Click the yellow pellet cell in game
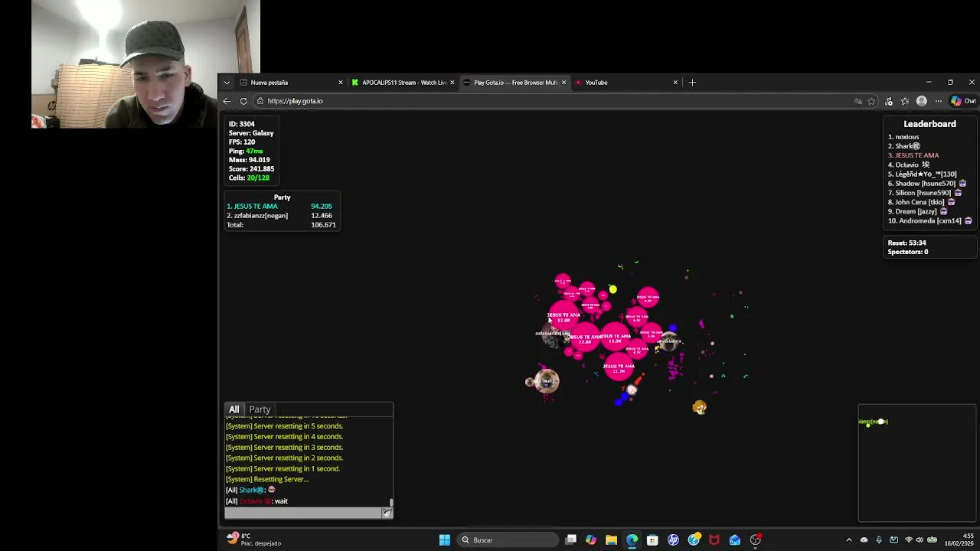This screenshot has width=980, height=551. point(612,289)
